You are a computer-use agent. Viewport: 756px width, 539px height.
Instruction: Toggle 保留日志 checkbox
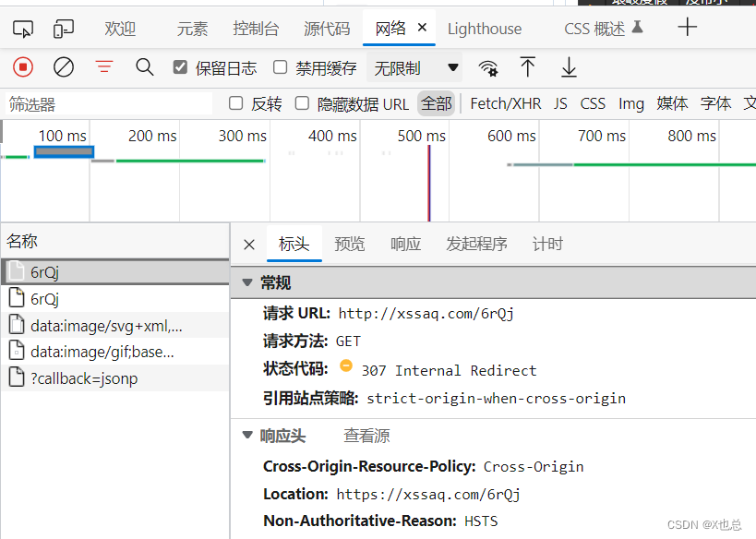180,67
